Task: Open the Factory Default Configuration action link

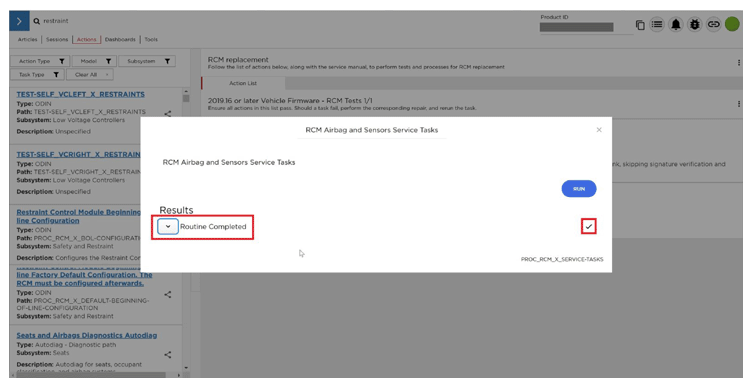Action: click(84, 279)
